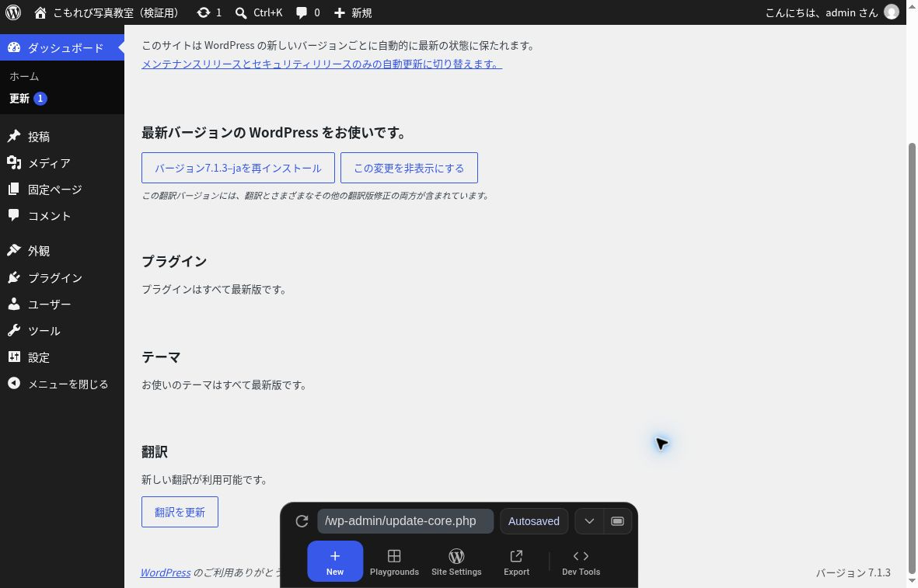Image resolution: width=918 pixels, height=588 pixels.
Task: Click the 設定 sliders icon
Action: pyautogui.click(x=14, y=357)
